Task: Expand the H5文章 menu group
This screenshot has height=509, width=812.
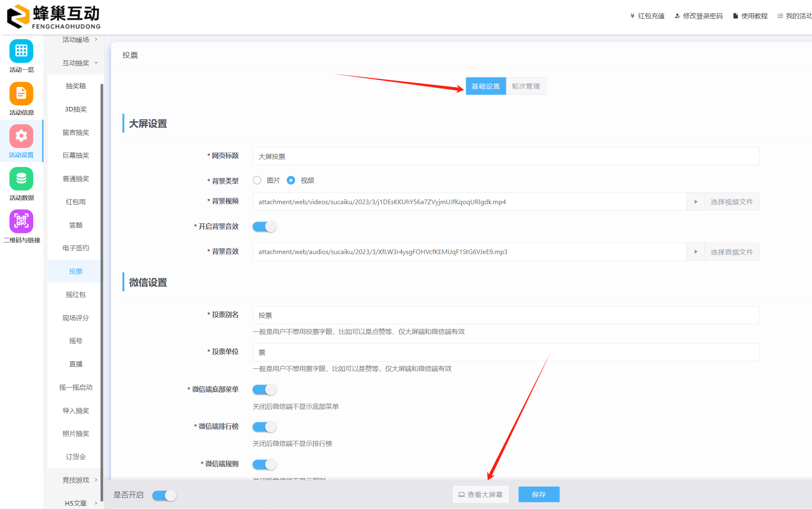Action: coord(76,503)
